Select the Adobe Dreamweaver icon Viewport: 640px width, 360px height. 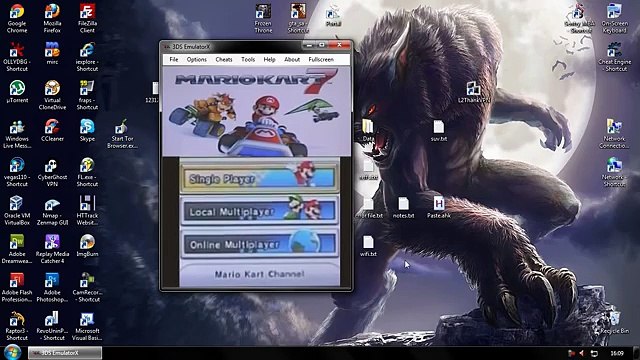(x=17, y=249)
